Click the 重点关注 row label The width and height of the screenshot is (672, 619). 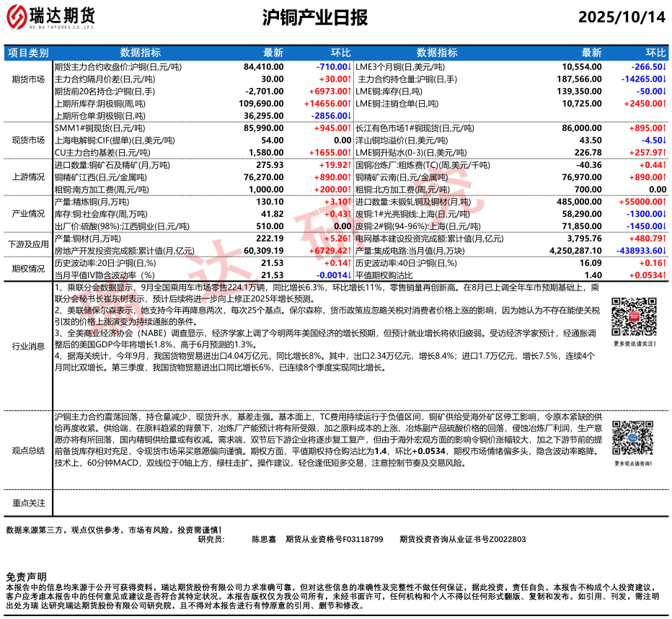tap(27, 502)
